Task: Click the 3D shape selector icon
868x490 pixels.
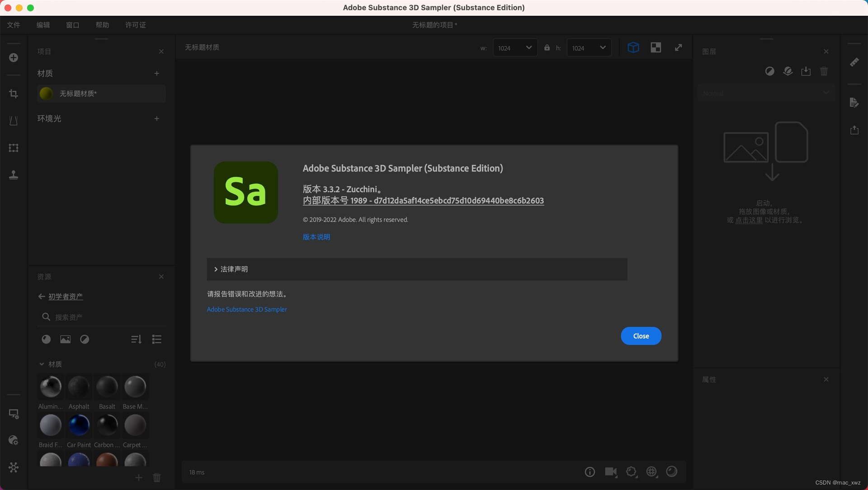Action: click(x=632, y=472)
